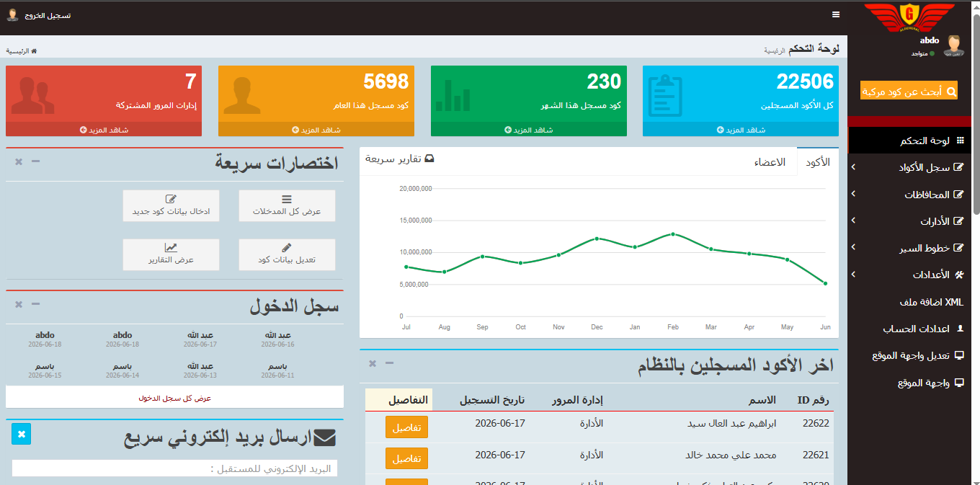The image size is (980, 485).
Task: Minimize the سجل الدخول panel
Action: (x=35, y=304)
